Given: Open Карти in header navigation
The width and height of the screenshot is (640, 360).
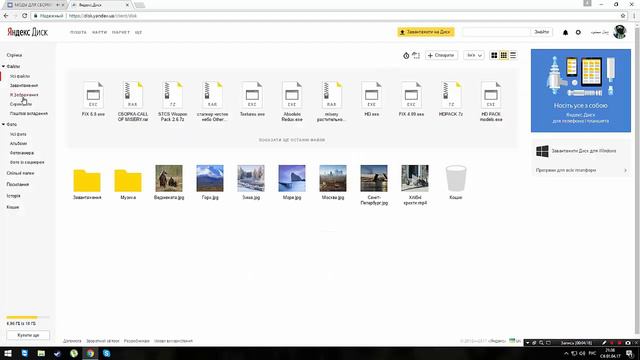Looking at the screenshot, I should pyautogui.click(x=99, y=32).
